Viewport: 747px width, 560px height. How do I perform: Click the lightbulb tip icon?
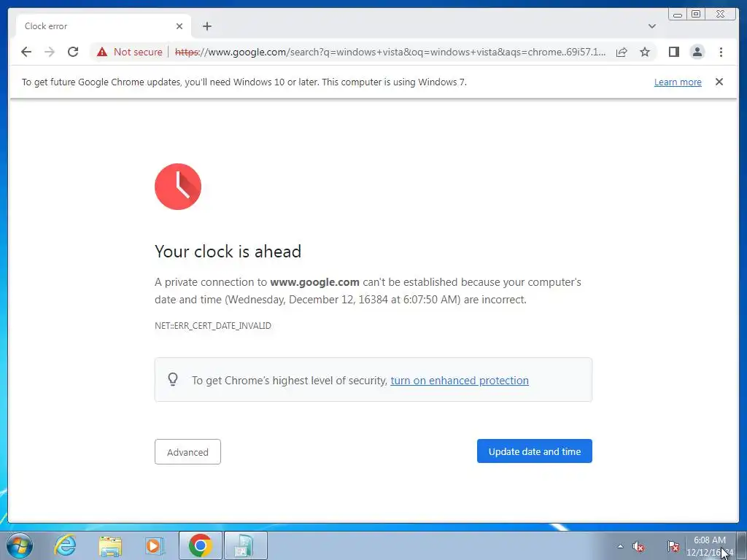click(173, 379)
